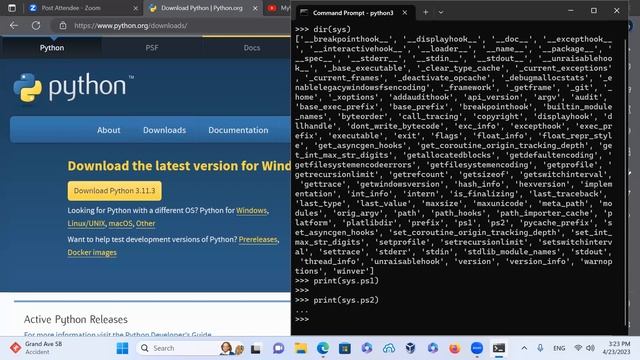Open the Prereleases link
The height and width of the screenshot is (360, 640).
[258, 240]
